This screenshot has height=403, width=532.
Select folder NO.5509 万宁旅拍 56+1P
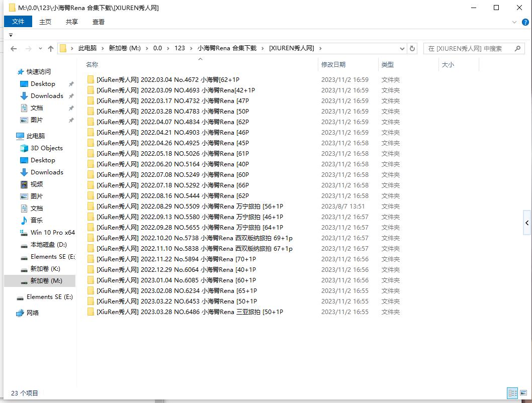coord(190,207)
